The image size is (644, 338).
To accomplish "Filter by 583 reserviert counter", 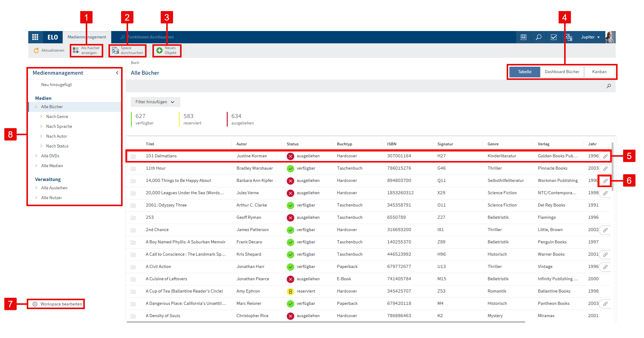I will [x=192, y=119].
